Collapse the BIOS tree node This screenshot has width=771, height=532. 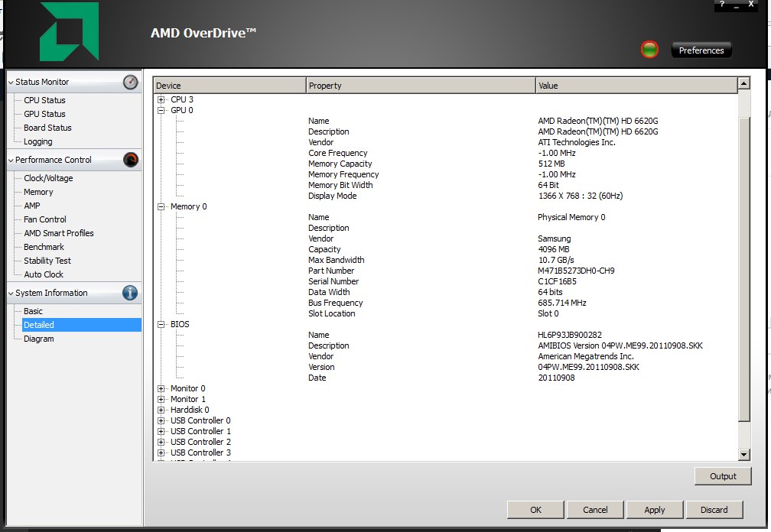coord(161,325)
